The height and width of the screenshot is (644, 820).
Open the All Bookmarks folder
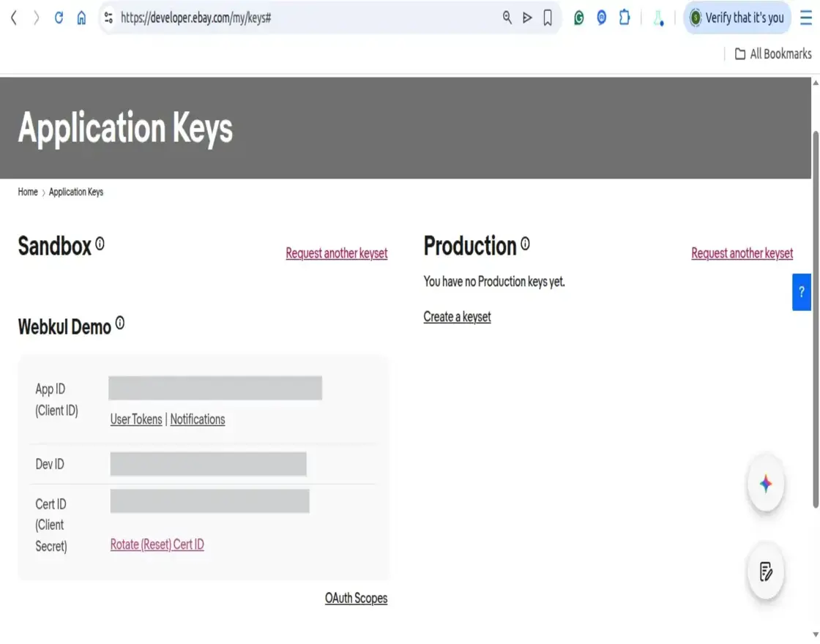tap(773, 54)
